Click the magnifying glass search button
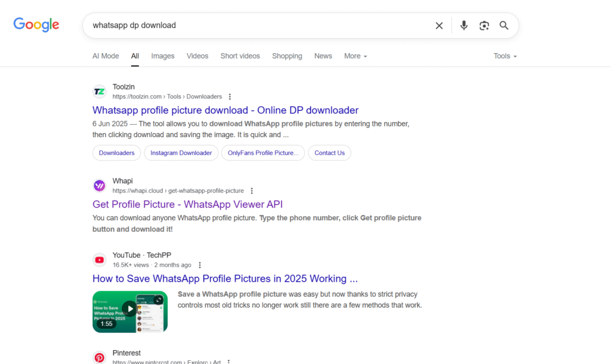The image size is (611, 364). pyautogui.click(x=504, y=25)
